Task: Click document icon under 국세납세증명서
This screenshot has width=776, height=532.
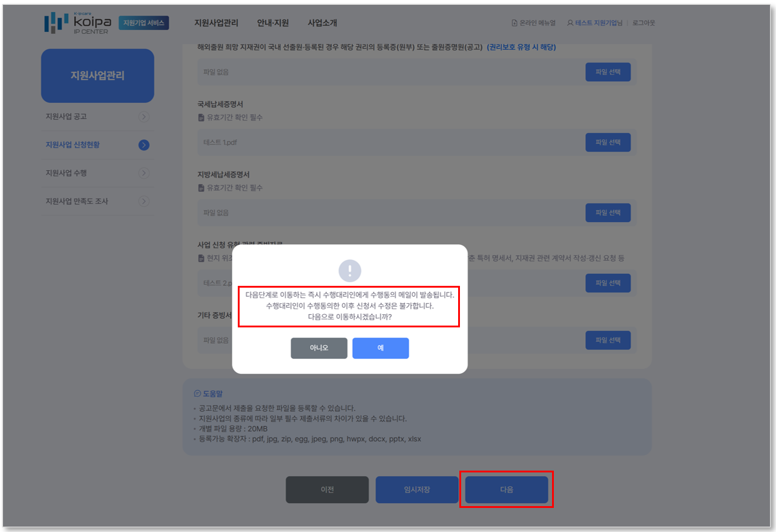Action: (x=202, y=117)
